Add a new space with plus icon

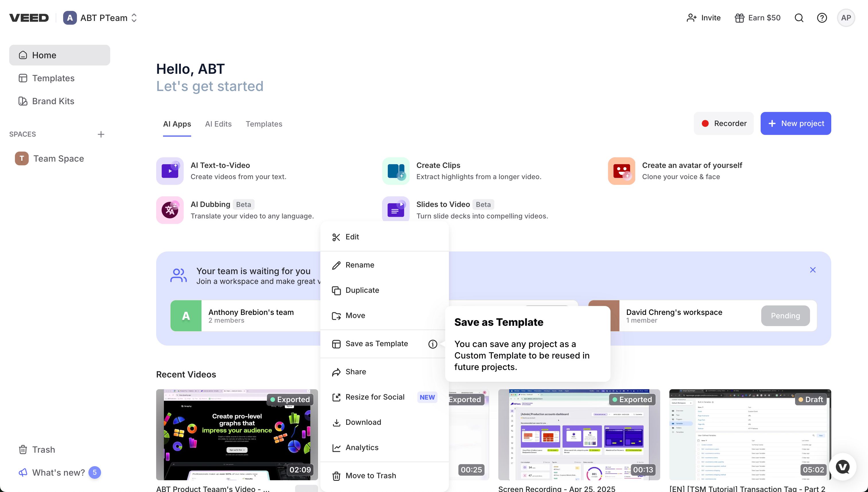coord(101,135)
